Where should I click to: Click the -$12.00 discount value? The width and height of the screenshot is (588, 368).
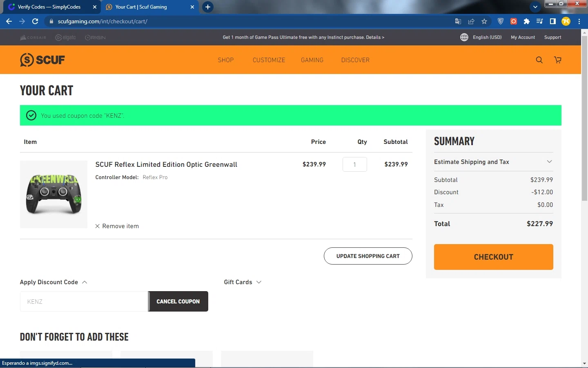tap(542, 192)
